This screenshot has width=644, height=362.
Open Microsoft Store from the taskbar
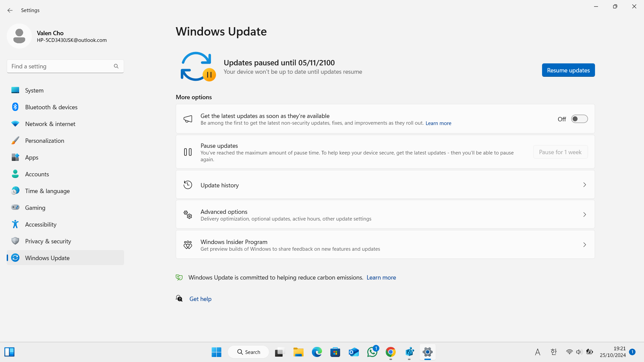tap(335, 352)
